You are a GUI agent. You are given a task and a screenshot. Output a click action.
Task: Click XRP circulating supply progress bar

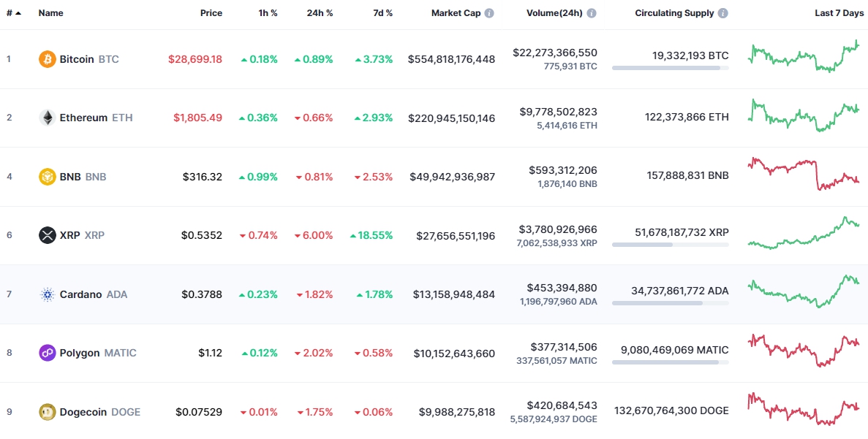pos(671,245)
